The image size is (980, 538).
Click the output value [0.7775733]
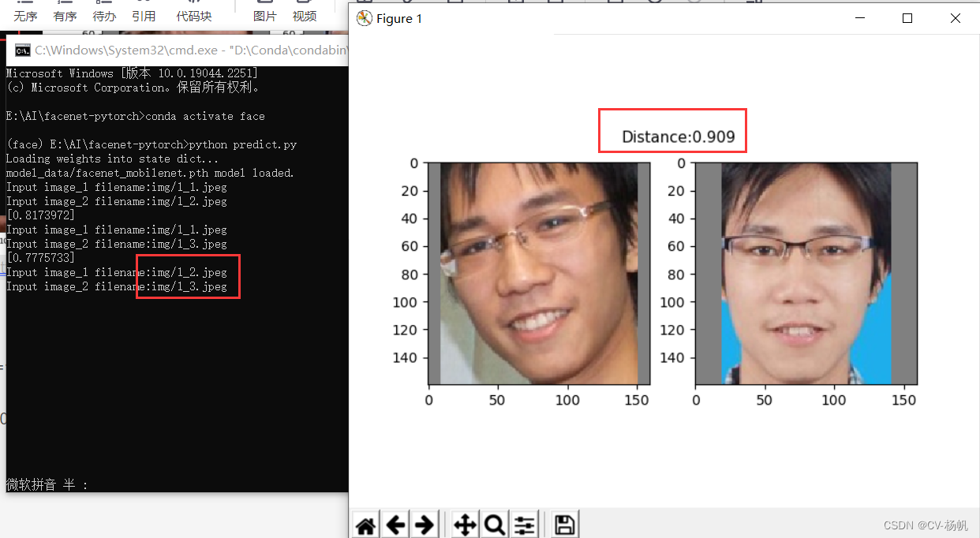click(41, 258)
